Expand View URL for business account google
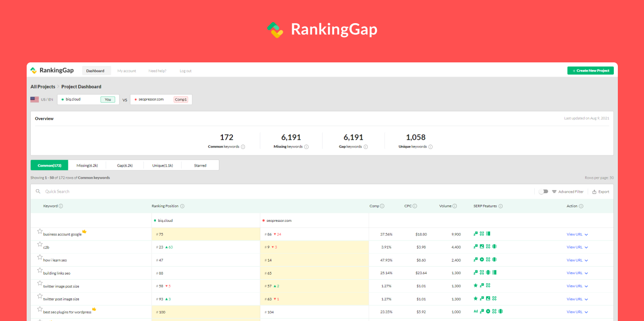This screenshot has width=644, height=321. 577,234
